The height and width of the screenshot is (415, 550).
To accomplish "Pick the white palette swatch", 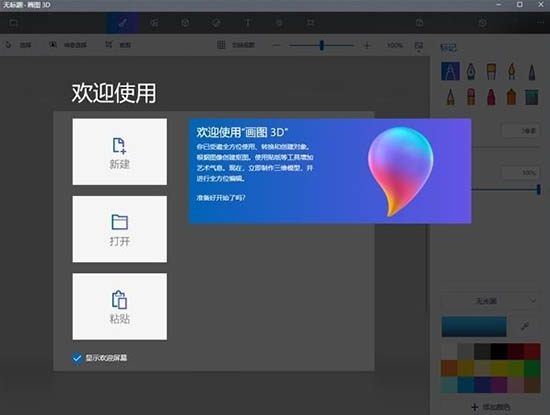I will pyautogui.click(x=449, y=352).
